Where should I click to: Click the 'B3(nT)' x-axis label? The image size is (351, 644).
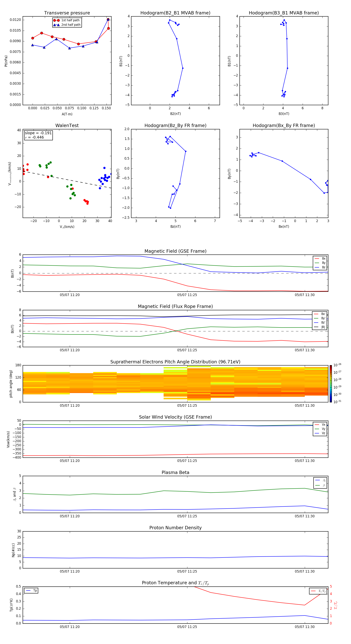[284, 114]
